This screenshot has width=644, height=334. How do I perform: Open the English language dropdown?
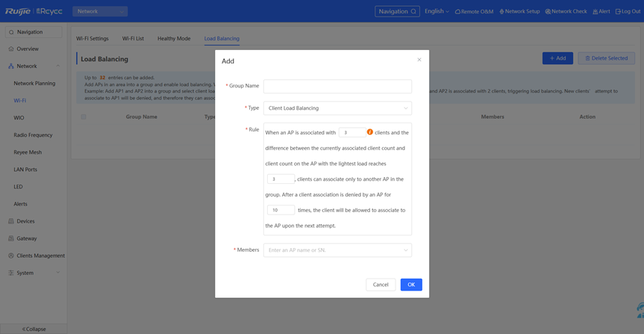437,12
